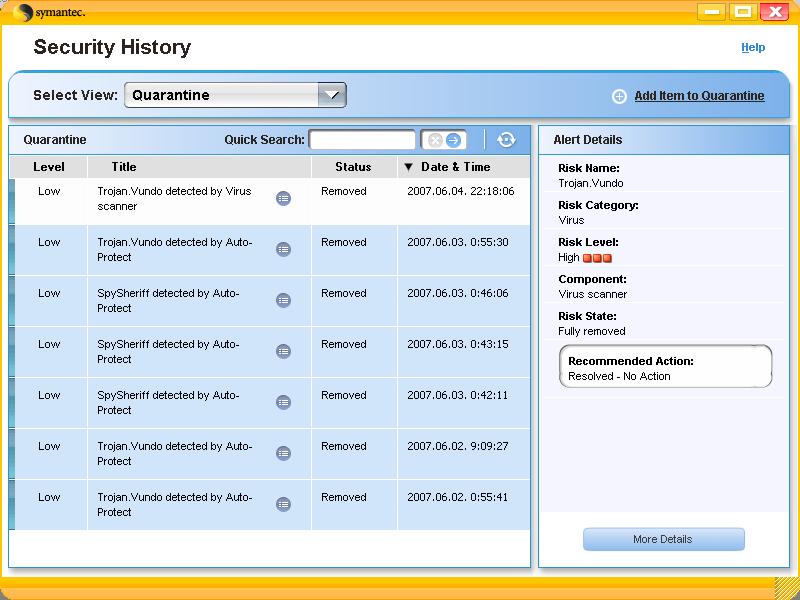Close the Security History window
The height and width of the screenshot is (600, 800).
pyautogui.click(x=774, y=12)
